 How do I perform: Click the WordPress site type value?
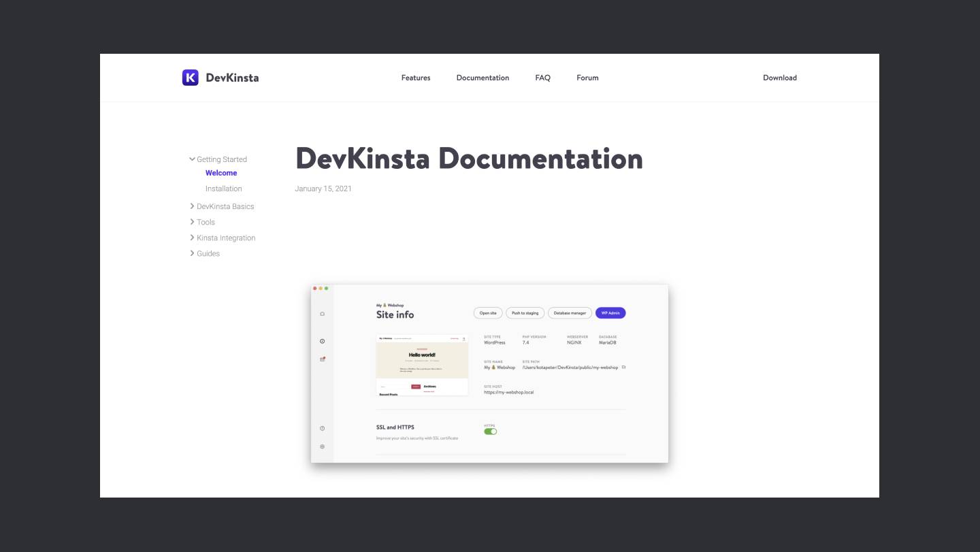pos(495,343)
